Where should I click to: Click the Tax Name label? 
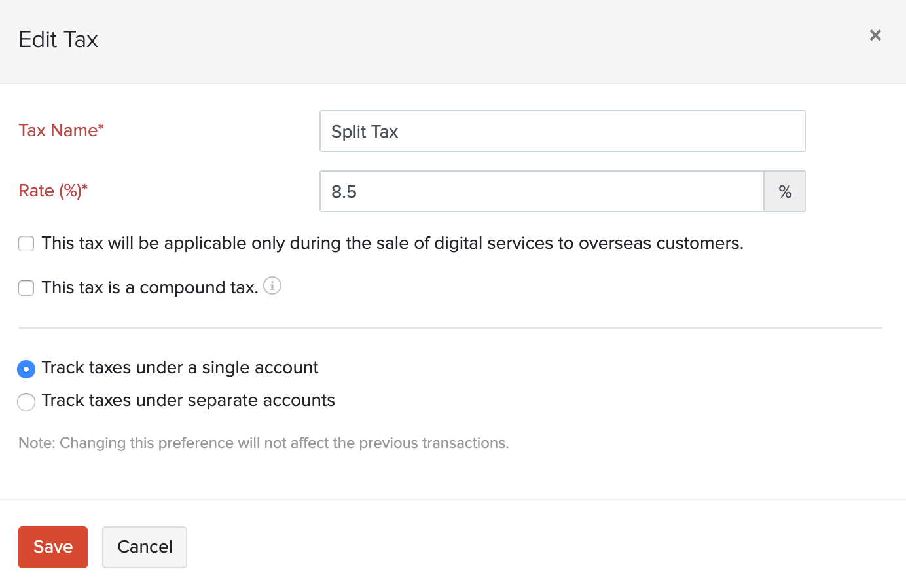pos(61,130)
